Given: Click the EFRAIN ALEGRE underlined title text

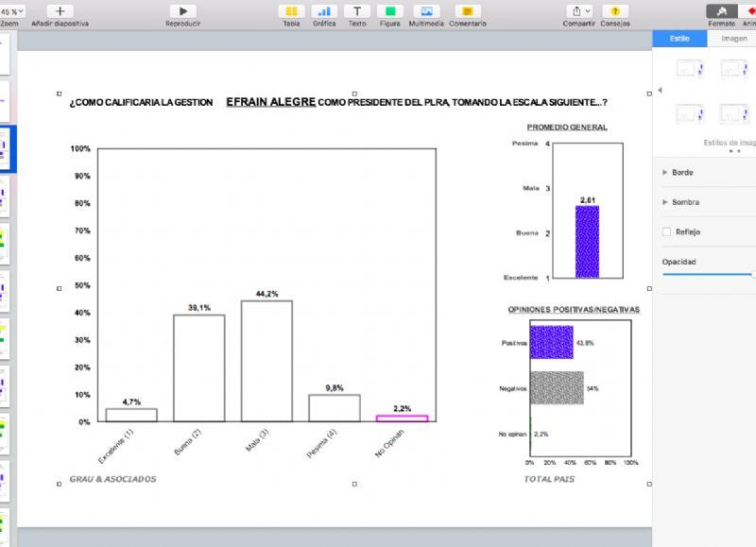Looking at the screenshot, I should [271, 102].
